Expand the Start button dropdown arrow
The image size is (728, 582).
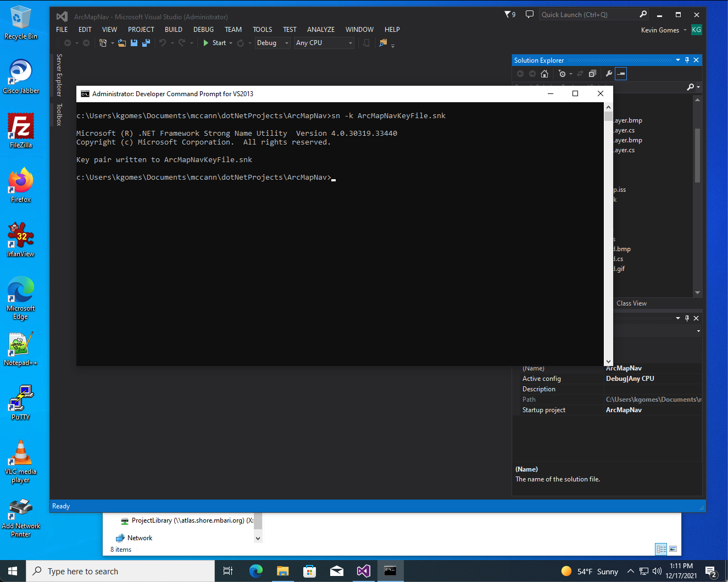tap(231, 43)
